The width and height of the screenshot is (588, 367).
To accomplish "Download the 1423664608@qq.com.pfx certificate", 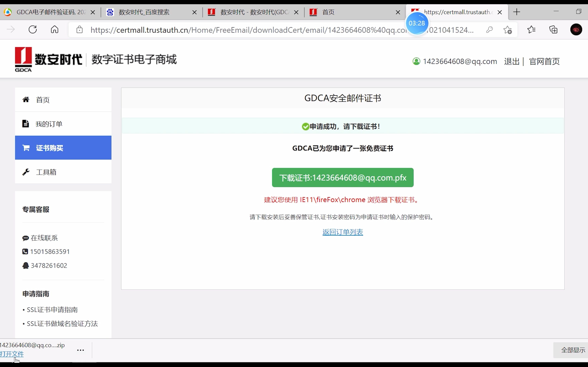I will tap(342, 177).
